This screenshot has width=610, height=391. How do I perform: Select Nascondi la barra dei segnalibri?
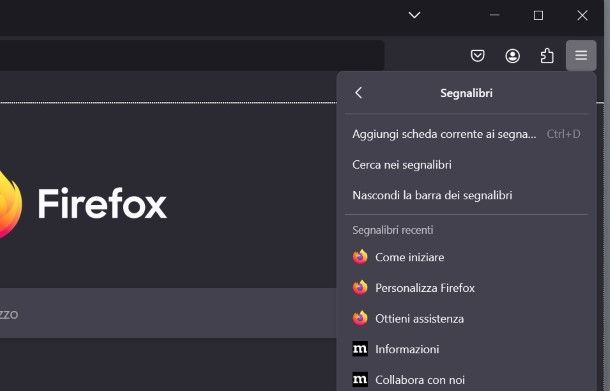click(466, 195)
